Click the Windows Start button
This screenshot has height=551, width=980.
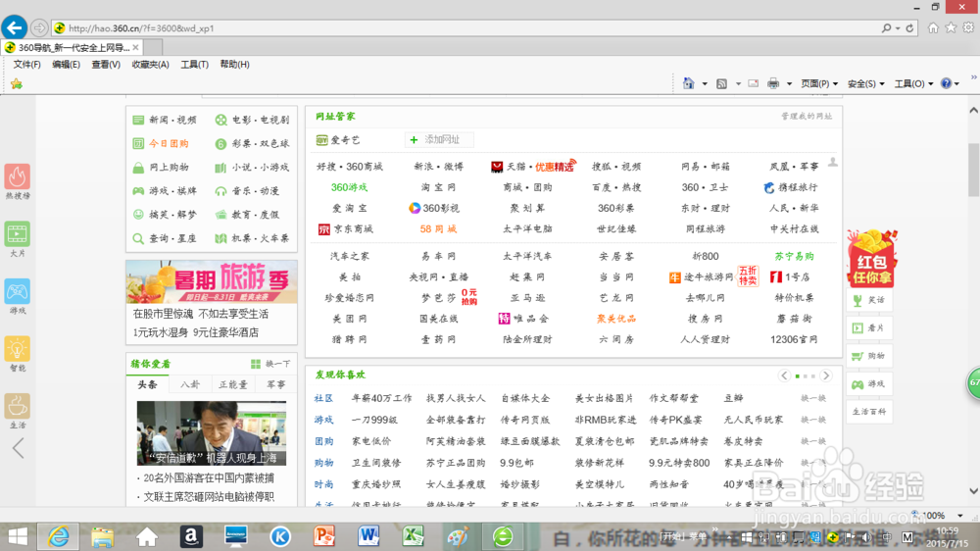(x=18, y=536)
